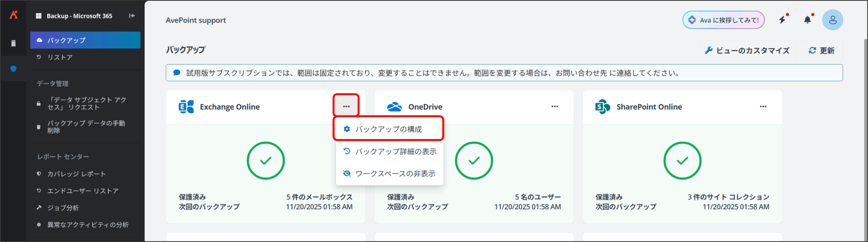868x242 pixels.
Task: Click the SharePoint Online logo icon
Action: (603, 107)
